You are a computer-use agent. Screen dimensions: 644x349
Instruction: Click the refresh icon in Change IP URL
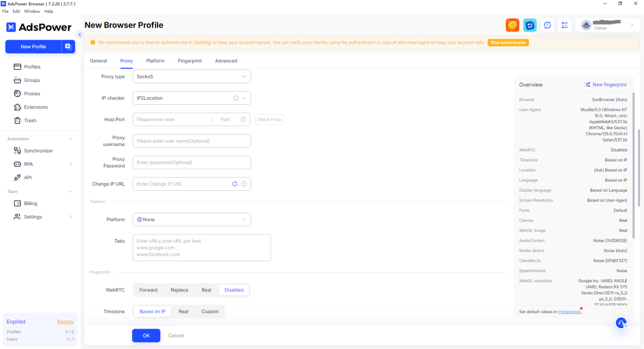coord(235,184)
